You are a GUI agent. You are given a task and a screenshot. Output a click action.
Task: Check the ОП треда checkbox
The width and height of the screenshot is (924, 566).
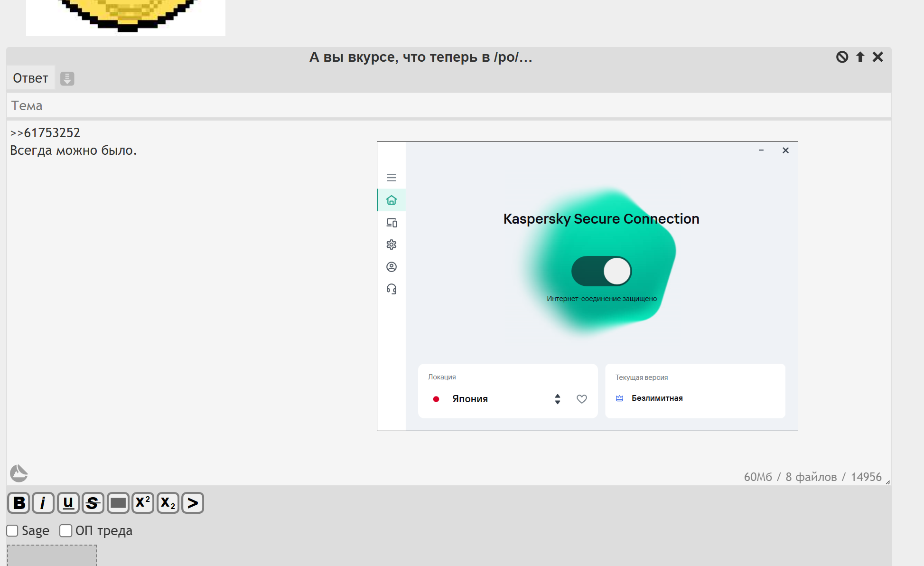65,530
